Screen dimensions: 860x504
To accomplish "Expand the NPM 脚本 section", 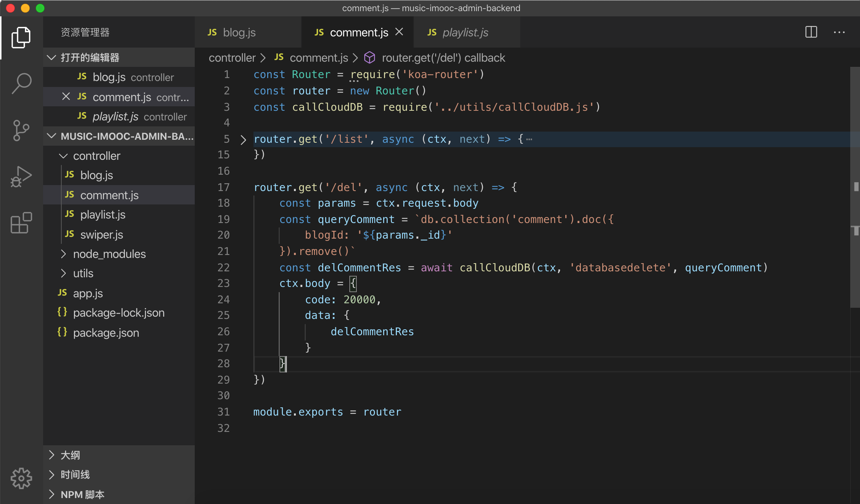I will tap(82, 495).
